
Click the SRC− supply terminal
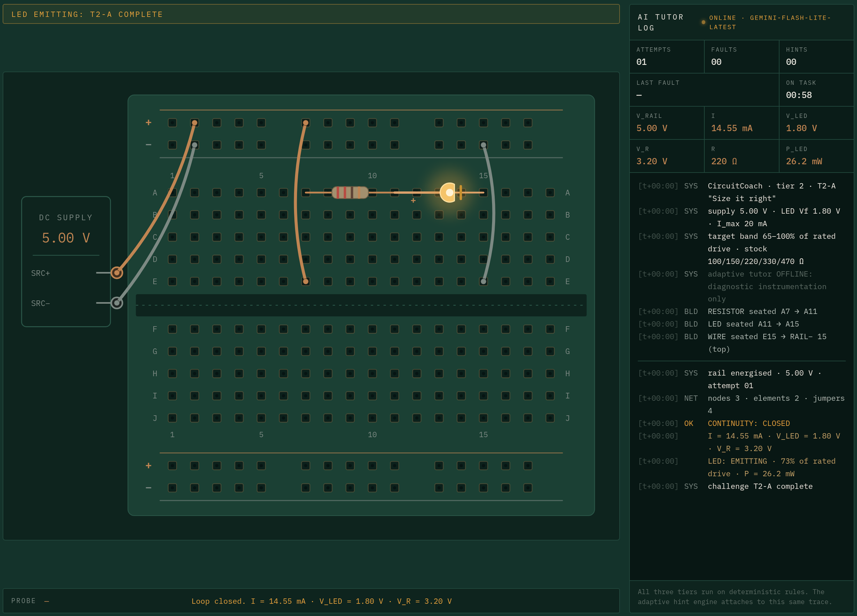pos(117,303)
